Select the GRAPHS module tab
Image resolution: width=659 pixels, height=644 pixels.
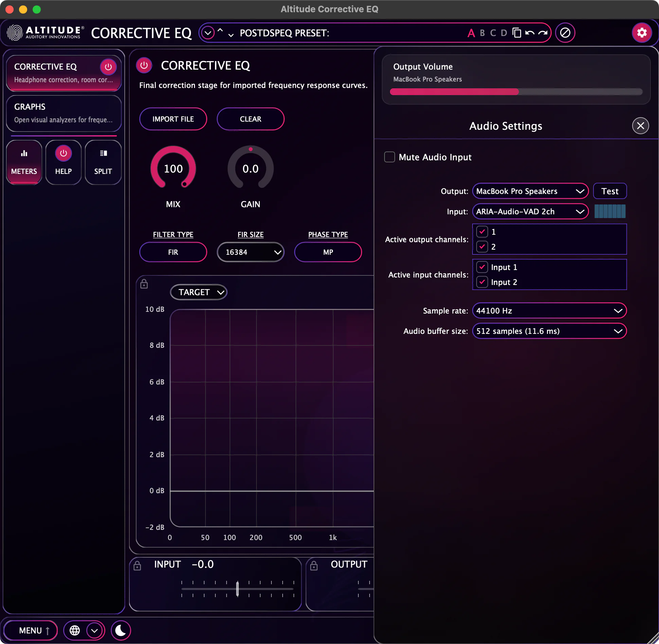pyautogui.click(x=64, y=113)
